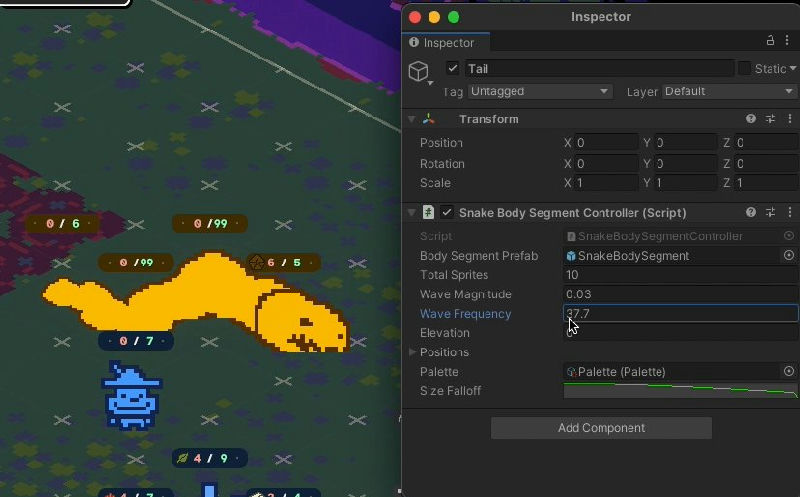800x497 pixels.
Task: Click the Tail object name field
Action: tap(599, 68)
